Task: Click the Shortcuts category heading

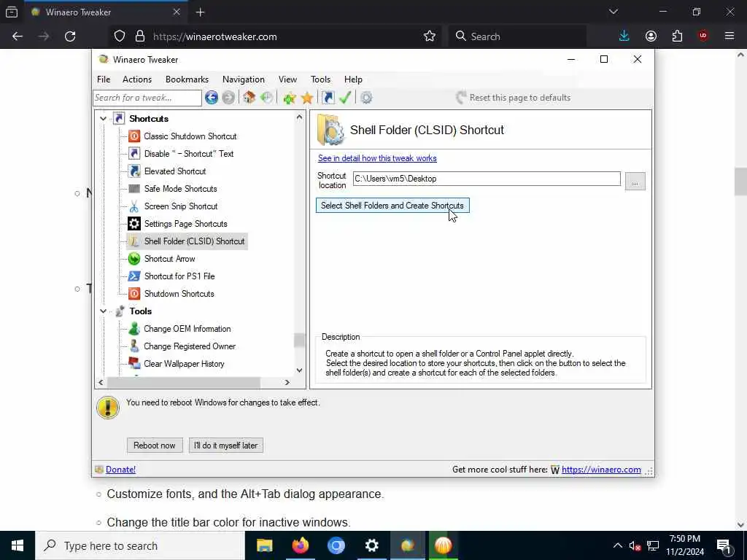Action: click(x=149, y=119)
